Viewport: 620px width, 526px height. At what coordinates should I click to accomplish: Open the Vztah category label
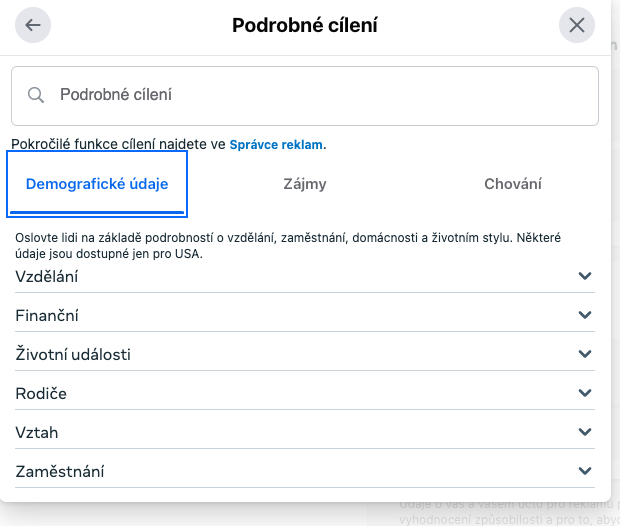[x=37, y=433]
